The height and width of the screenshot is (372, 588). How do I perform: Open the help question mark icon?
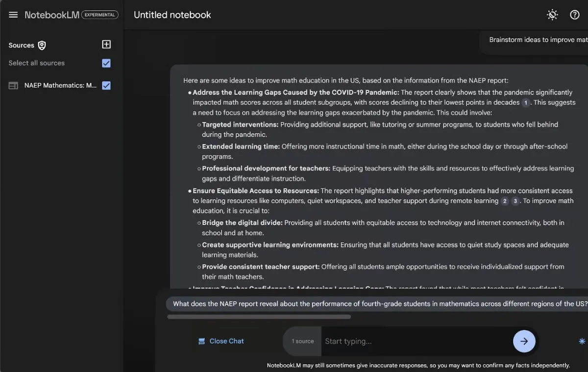click(575, 15)
